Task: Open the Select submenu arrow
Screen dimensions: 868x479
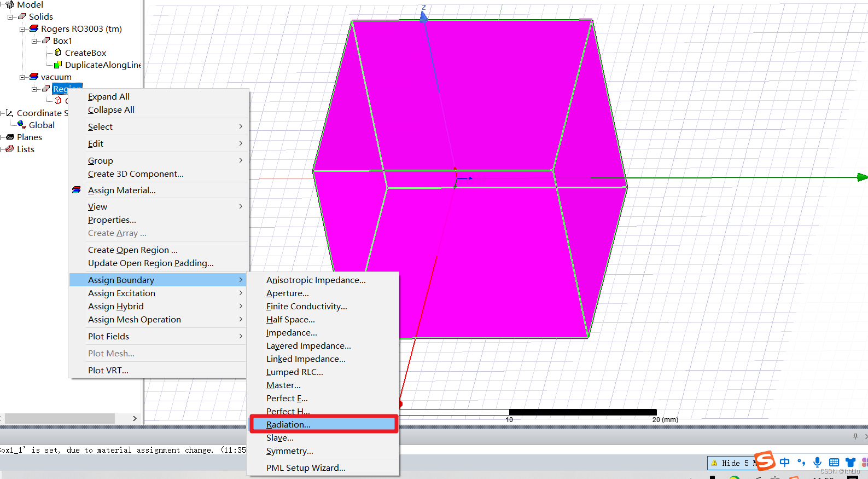Action: click(241, 126)
